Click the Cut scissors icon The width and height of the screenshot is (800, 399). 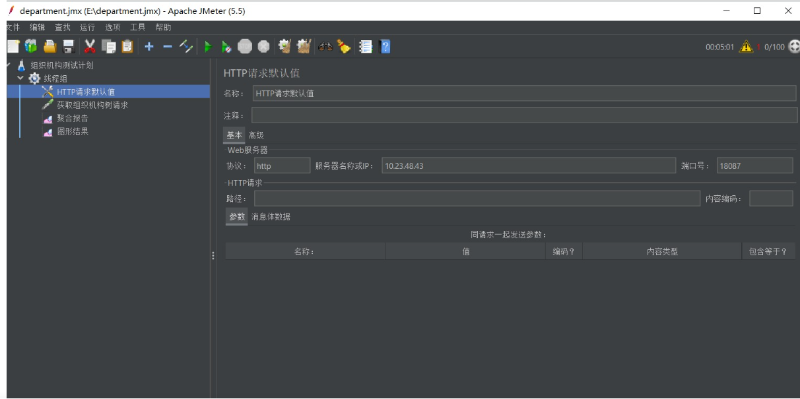(x=90, y=46)
